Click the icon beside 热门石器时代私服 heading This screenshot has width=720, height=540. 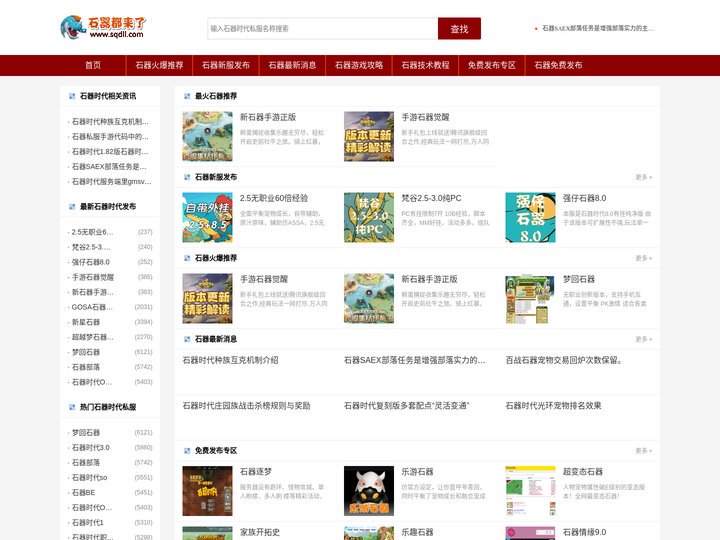point(72,407)
